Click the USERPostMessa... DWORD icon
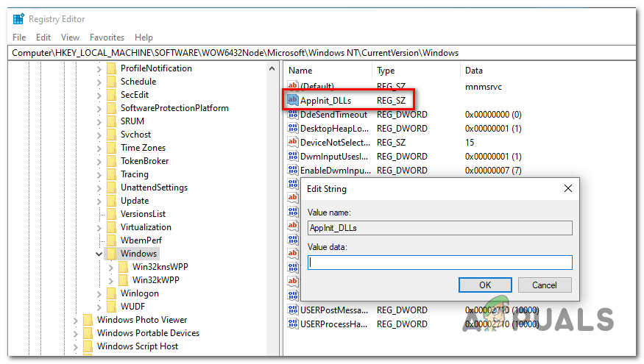 [x=292, y=310]
